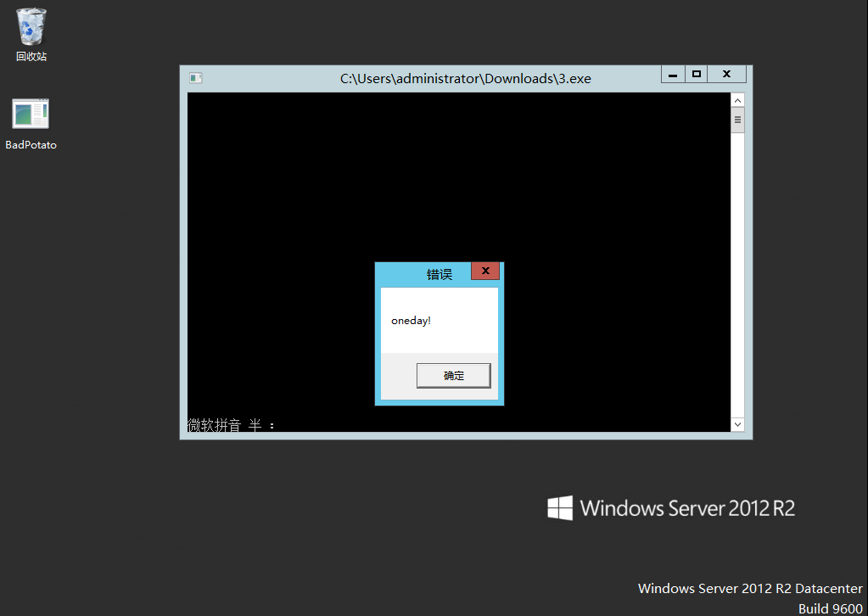868x616 pixels.
Task: Click the Windows Server Datacenter watermark text
Action: coord(749,588)
